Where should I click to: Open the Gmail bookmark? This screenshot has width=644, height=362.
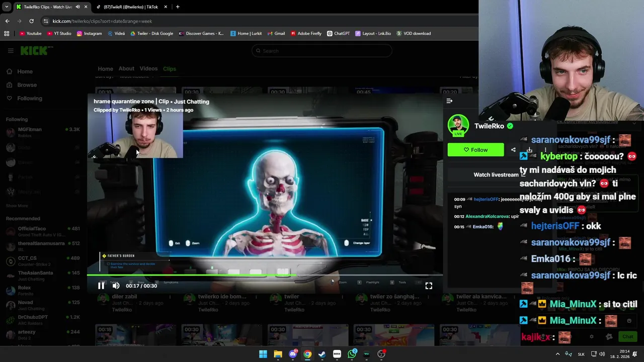[x=276, y=34]
